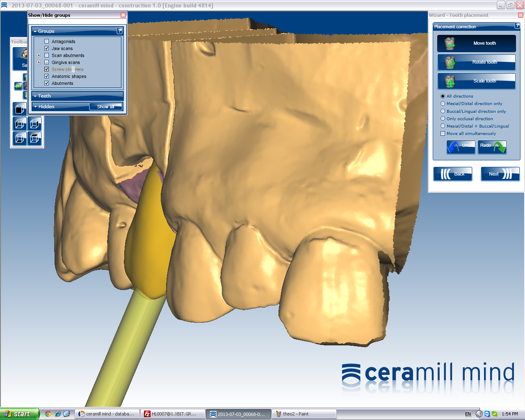
Task: Click the green left arrow view icon
Action: click(x=18, y=86)
